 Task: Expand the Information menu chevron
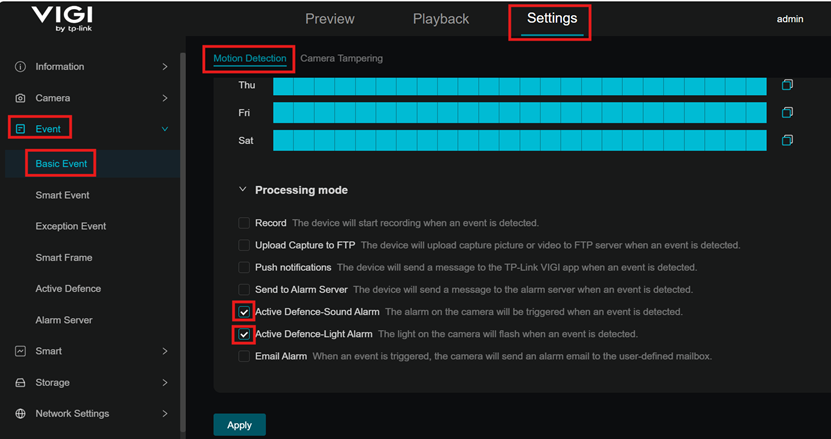[165, 67]
